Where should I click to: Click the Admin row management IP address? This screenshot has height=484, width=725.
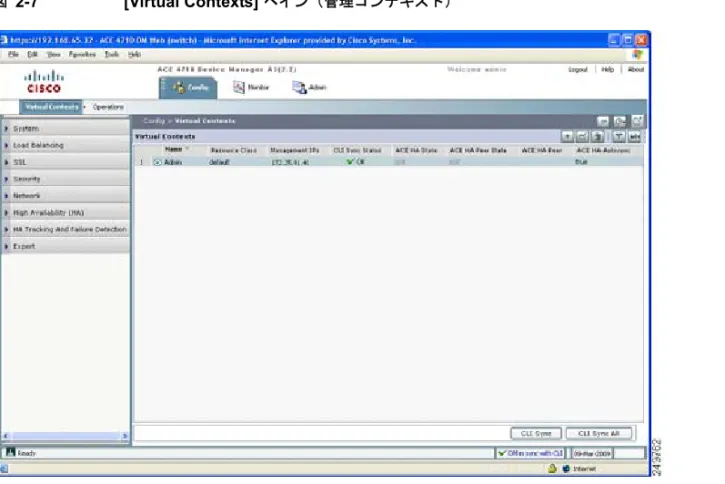tap(290, 162)
